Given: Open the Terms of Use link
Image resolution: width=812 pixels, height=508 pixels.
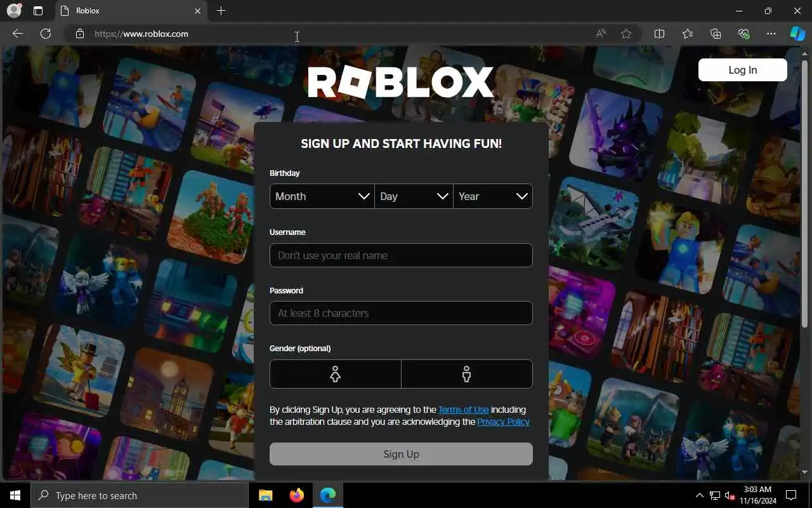Looking at the screenshot, I should 463,410.
